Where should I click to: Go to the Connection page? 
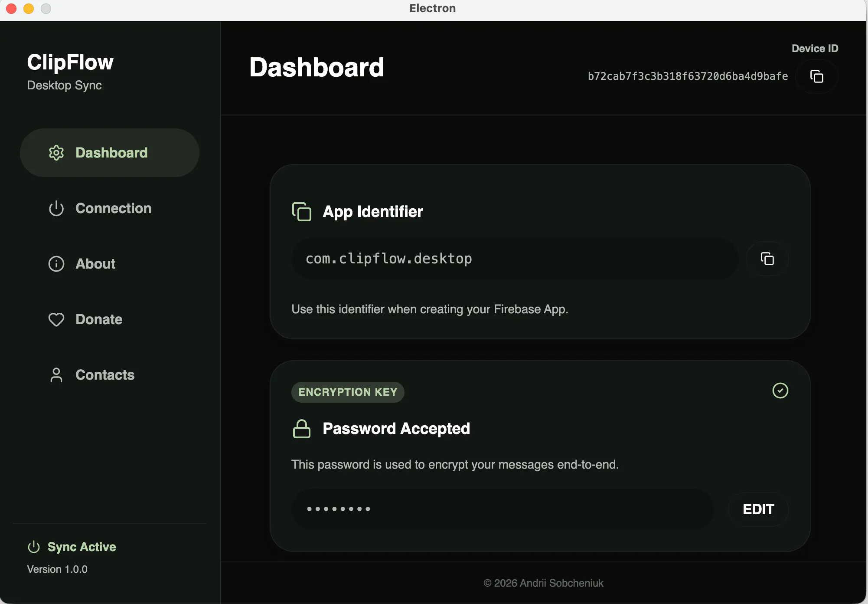tap(110, 208)
